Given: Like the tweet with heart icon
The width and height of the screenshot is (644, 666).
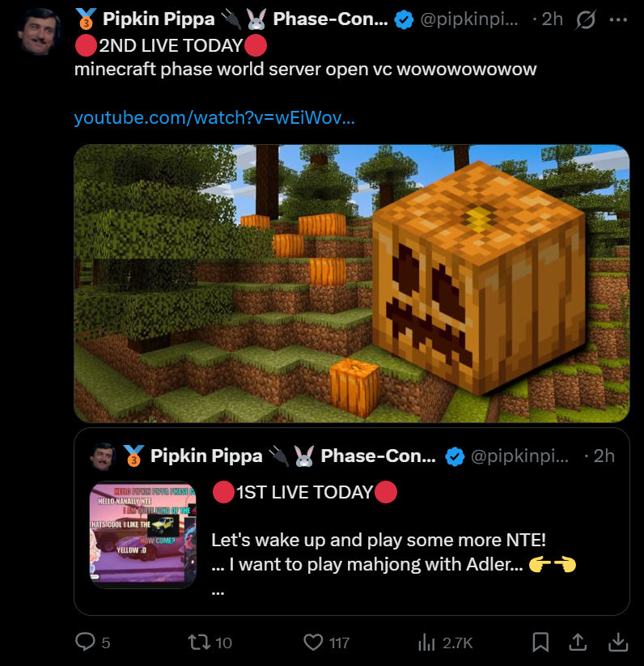Looking at the screenshot, I should 313,643.
